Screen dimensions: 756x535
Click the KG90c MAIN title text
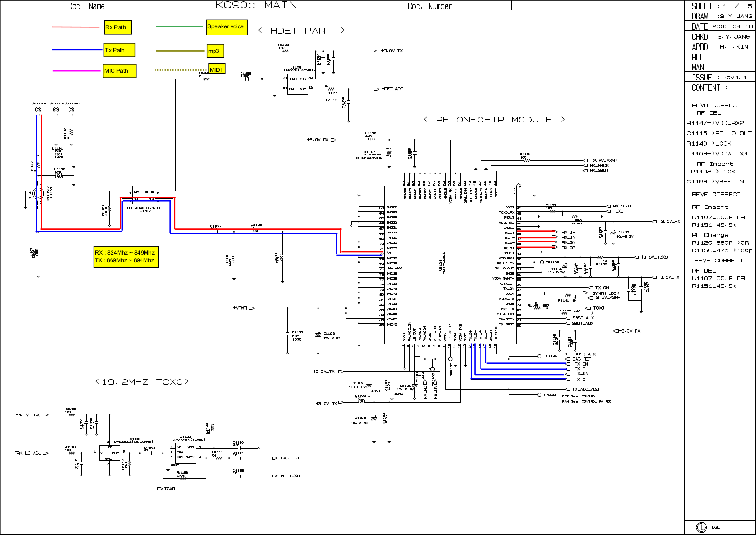pos(257,5)
